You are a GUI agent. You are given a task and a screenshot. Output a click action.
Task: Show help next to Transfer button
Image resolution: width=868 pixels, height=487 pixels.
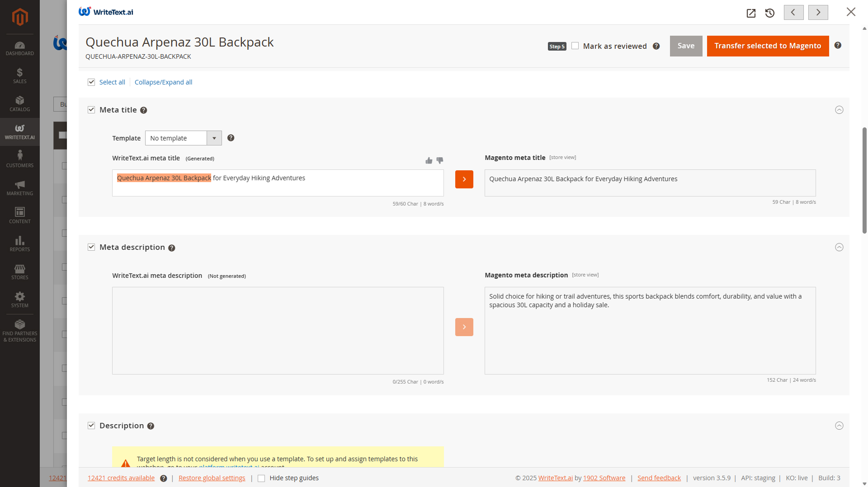click(838, 45)
